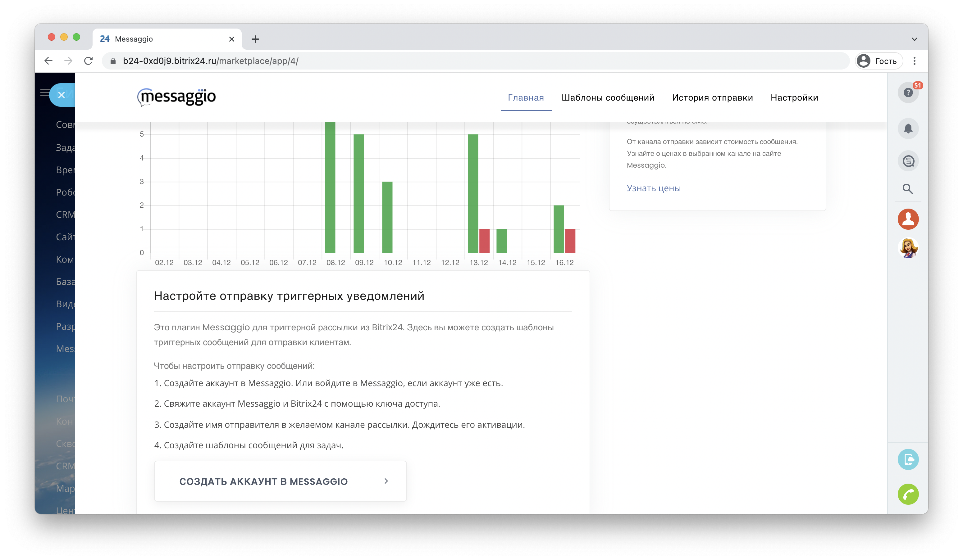Open Chrome three-dot menu
Screen dimensions: 963x560
point(914,61)
